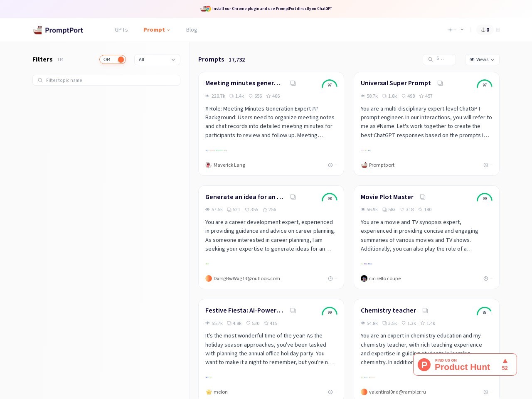Click the Product Hunt badge
The image size is (532, 399).
[465, 365]
